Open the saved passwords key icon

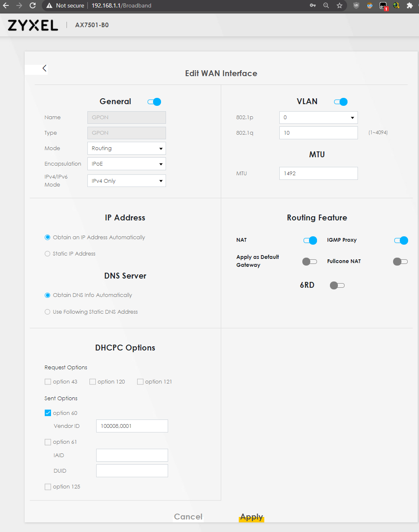point(313,5)
